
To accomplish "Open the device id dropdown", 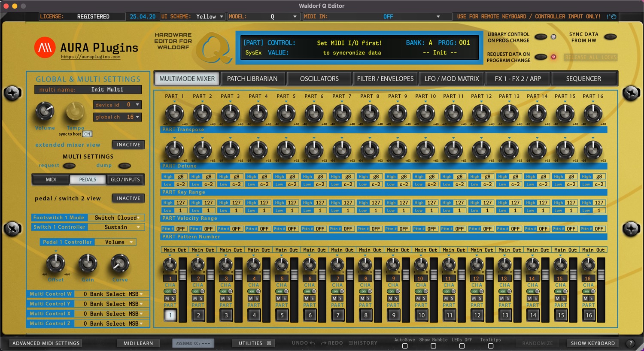I will click(117, 105).
